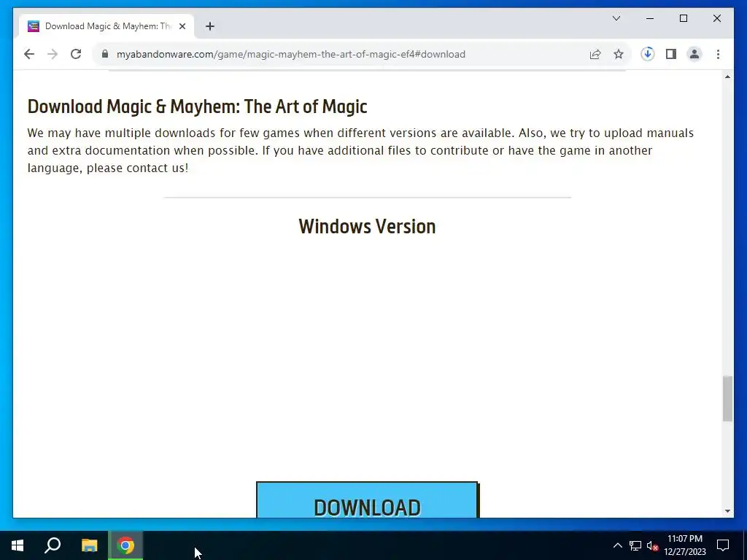This screenshot has height=560, width=747.
Task: Show hidden system tray icons
Action: click(x=617, y=545)
